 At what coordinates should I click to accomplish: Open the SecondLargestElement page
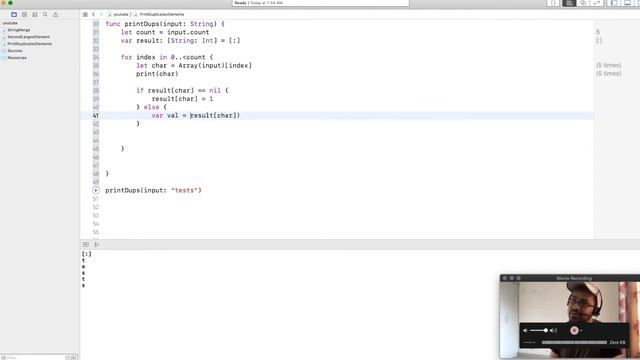(x=29, y=37)
